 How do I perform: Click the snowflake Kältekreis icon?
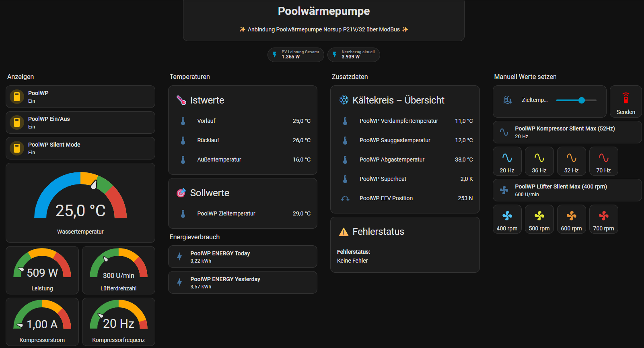(x=344, y=100)
